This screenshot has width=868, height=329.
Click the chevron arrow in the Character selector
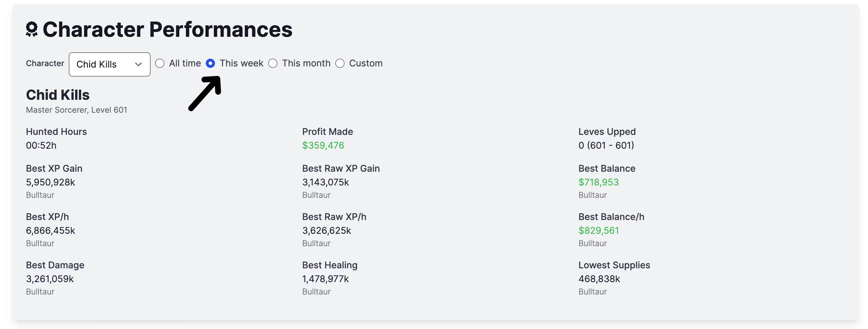coord(138,64)
